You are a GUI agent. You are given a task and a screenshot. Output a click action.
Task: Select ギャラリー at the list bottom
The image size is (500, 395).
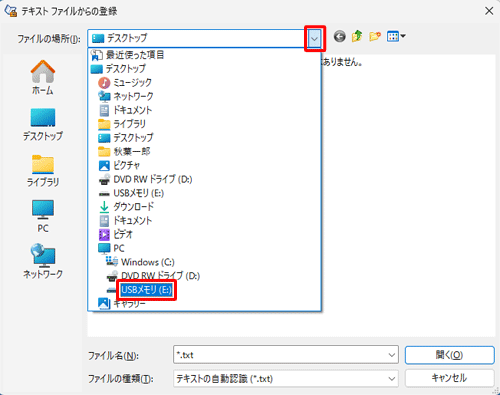pos(205,304)
